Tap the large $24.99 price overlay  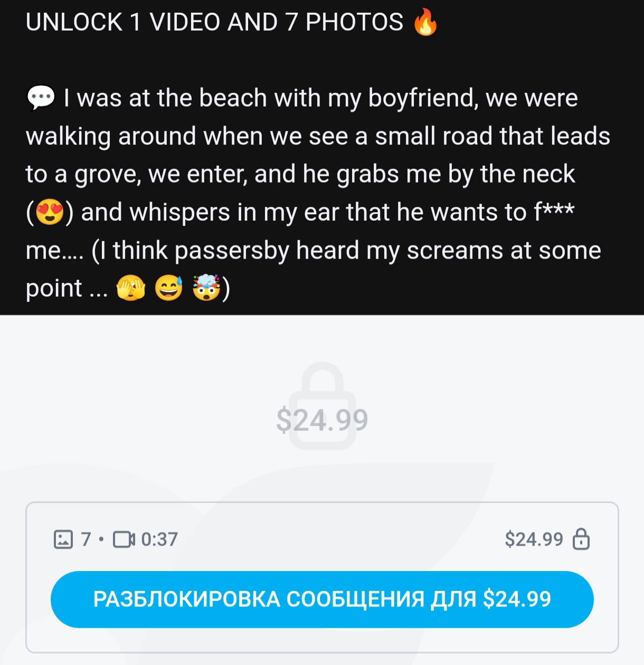coord(322,420)
